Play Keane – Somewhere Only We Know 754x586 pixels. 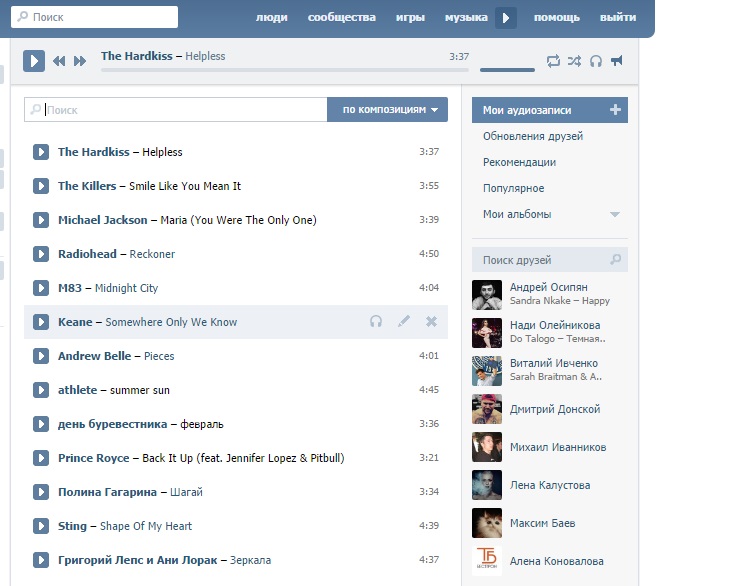pyautogui.click(x=41, y=322)
